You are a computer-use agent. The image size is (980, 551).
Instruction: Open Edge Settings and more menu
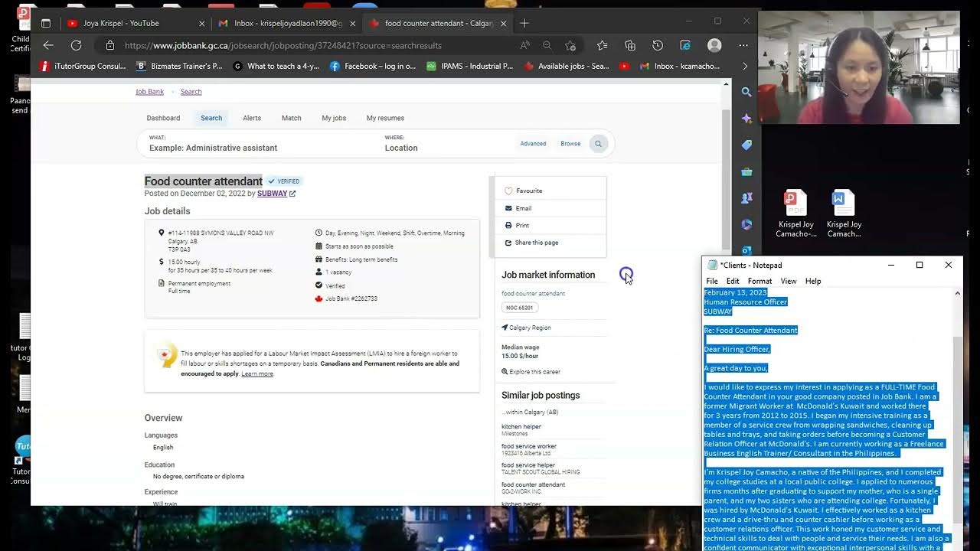click(x=743, y=45)
